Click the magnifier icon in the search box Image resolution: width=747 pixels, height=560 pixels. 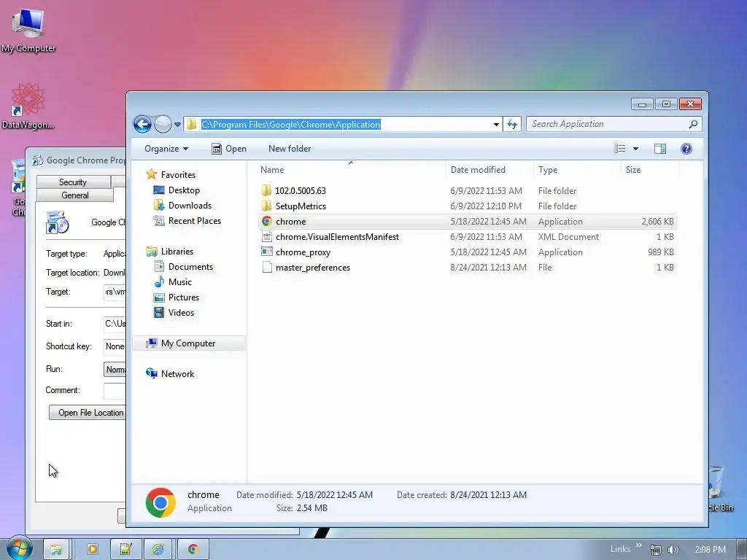point(693,124)
